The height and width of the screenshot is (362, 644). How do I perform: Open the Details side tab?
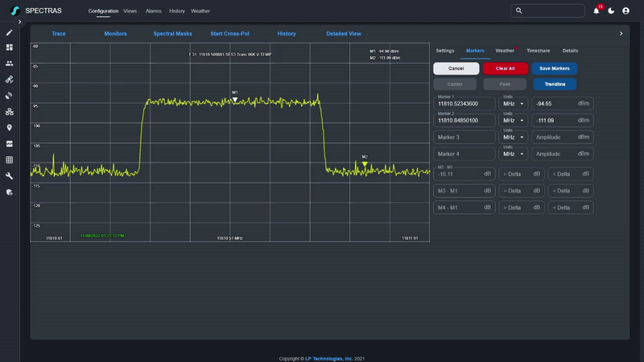(x=570, y=51)
